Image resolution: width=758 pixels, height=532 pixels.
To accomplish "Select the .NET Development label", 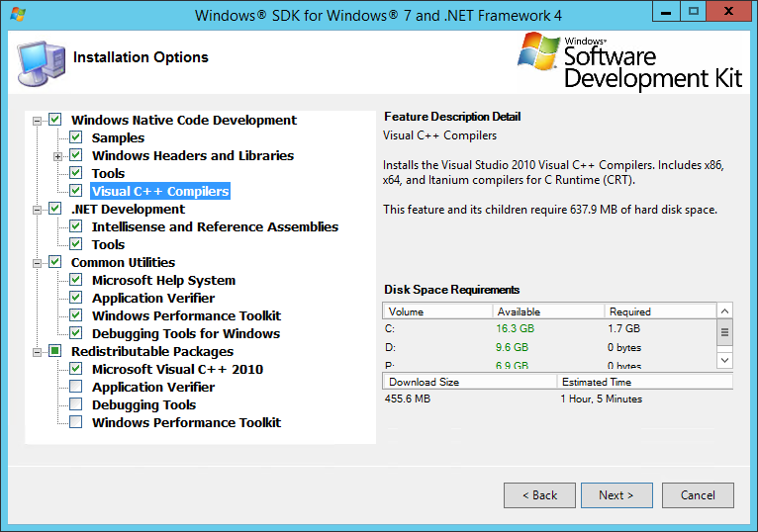I will 128,210.
